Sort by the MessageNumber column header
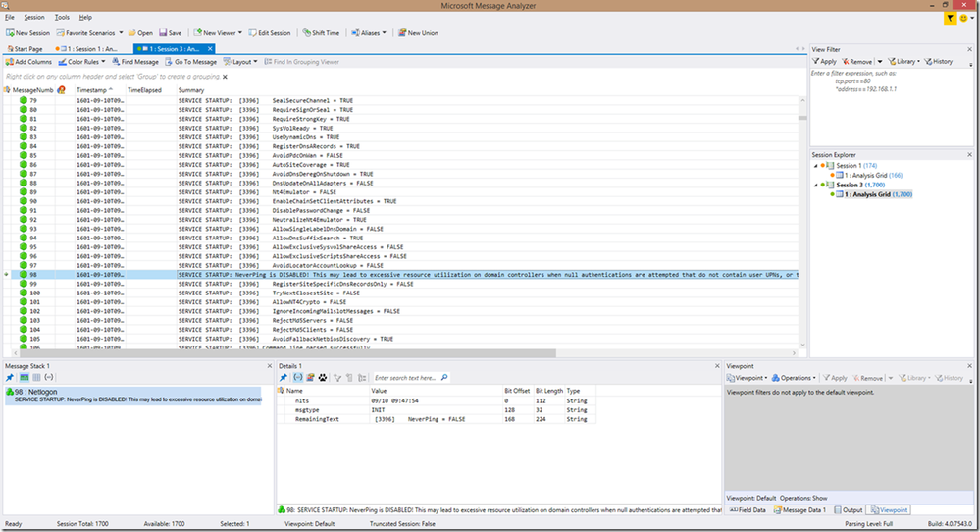Viewport: 980px width, 532px height. [33, 90]
